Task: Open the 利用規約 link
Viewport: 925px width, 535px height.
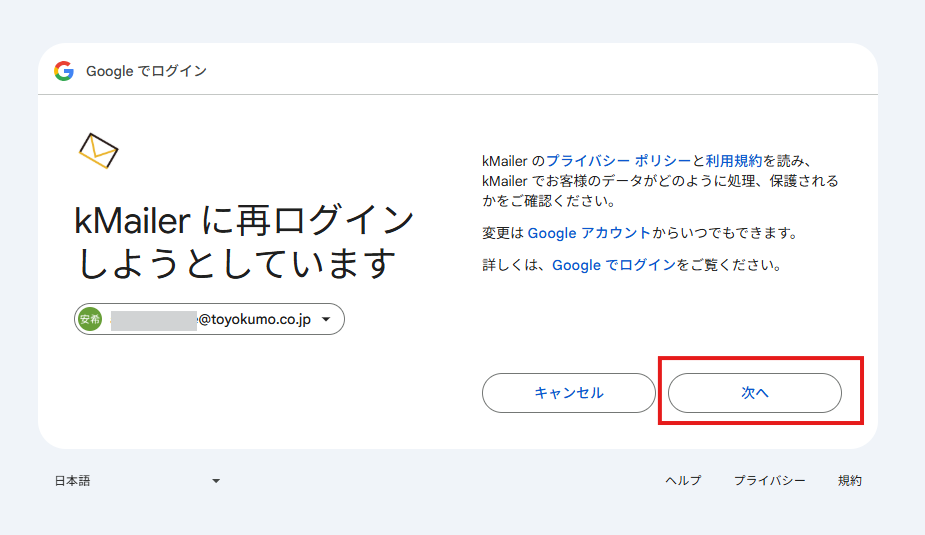Action: click(733, 160)
